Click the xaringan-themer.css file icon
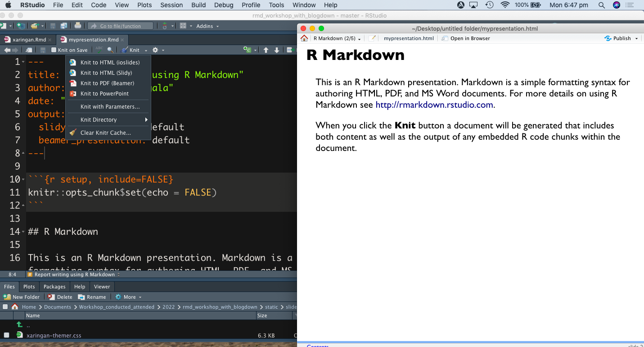644x347 pixels. pyautogui.click(x=19, y=335)
